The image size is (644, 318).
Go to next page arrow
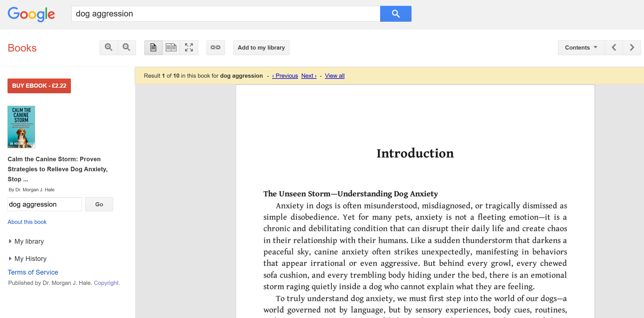(632, 48)
